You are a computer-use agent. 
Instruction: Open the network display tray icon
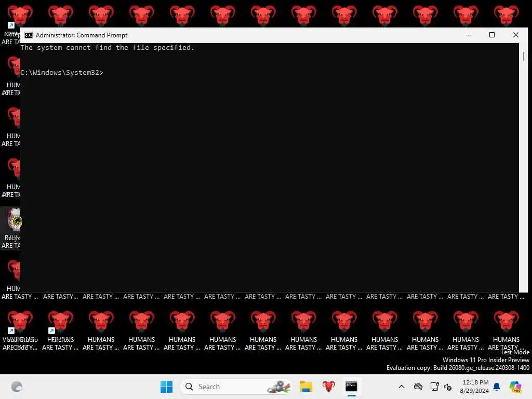(434, 387)
